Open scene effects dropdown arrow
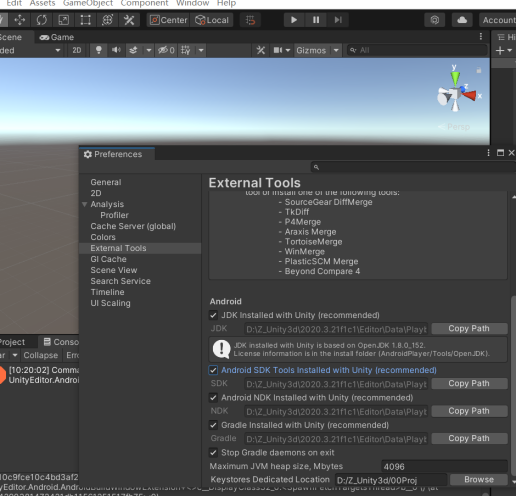The width and height of the screenshot is (517, 496). (x=149, y=50)
